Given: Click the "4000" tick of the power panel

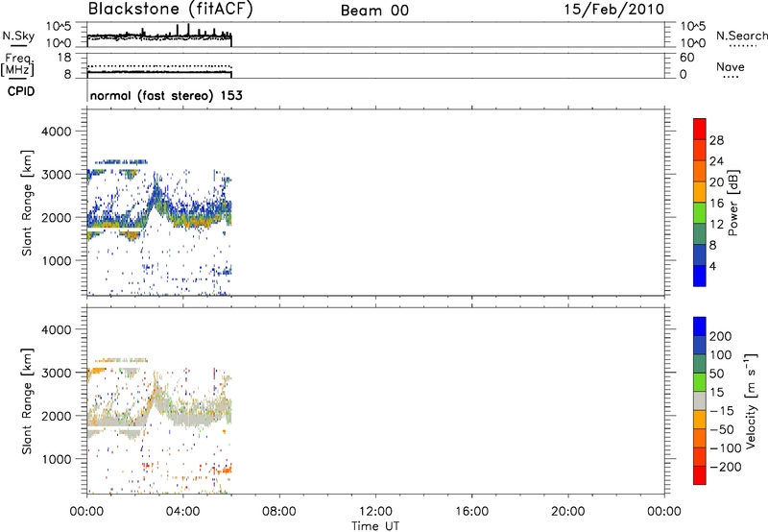Looking at the screenshot, I should [x=57, y=132].
